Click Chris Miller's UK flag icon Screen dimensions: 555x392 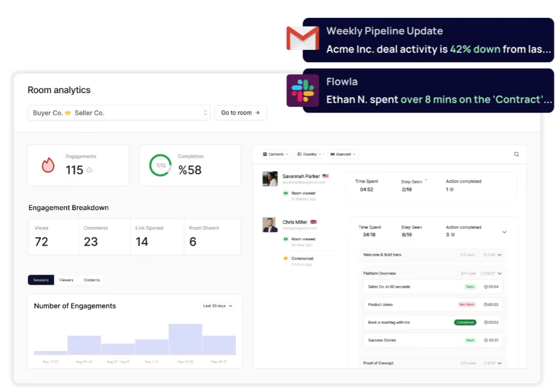(x=314, y=222)
